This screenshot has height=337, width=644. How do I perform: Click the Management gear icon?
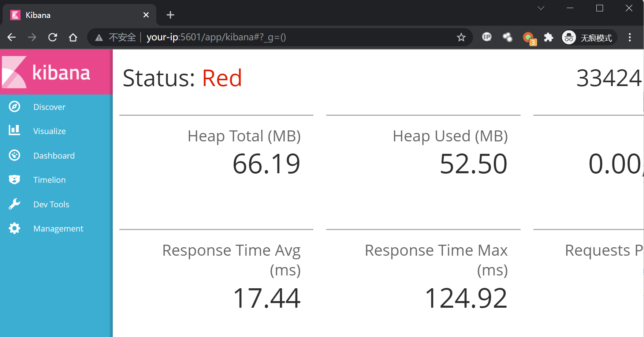[x=14, y=228]
